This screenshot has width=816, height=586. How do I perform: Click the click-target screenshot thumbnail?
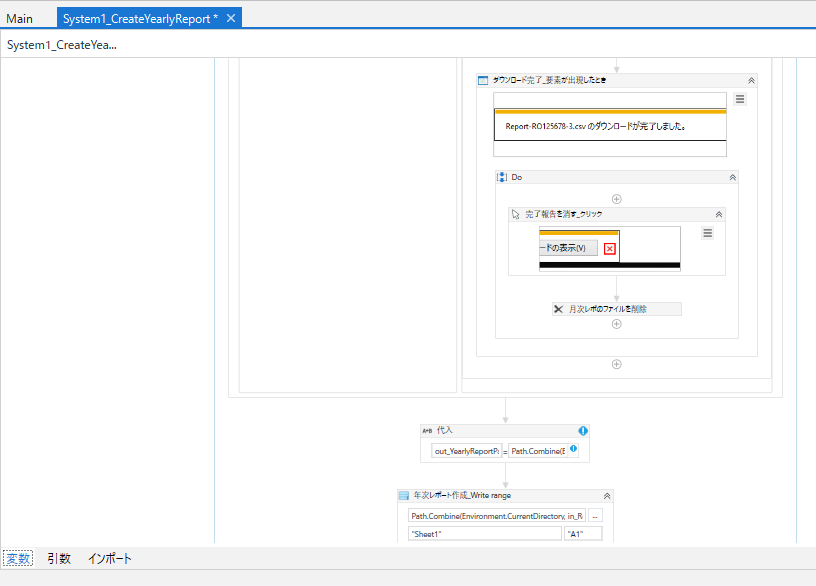tap(609, 248)
